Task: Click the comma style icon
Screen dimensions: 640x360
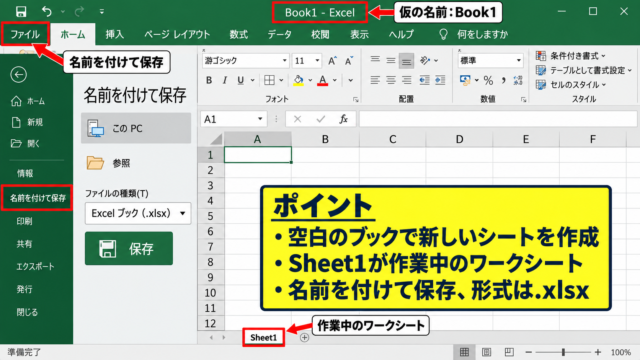Action: [504, 80]
